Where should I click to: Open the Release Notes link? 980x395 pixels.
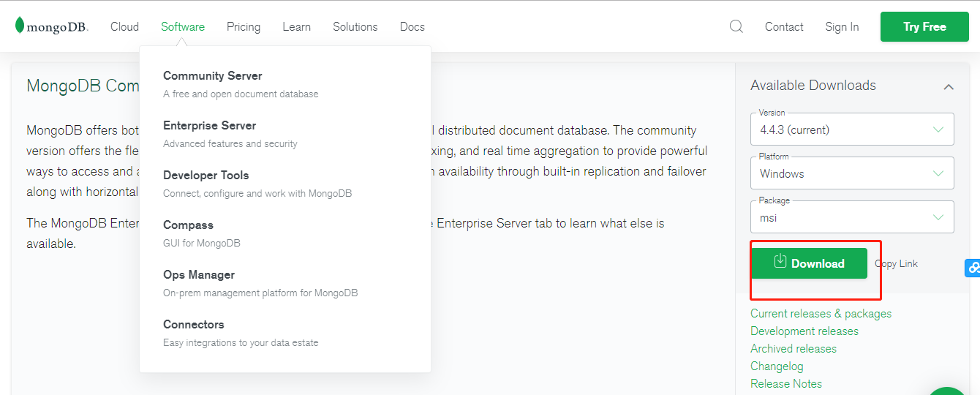pos(786,383)
